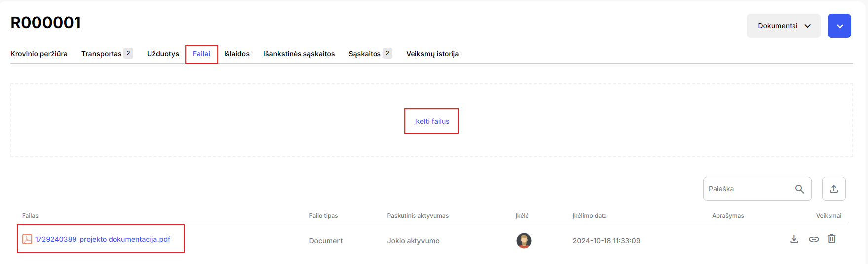Delete the projekto dokumentacija.pdf file

tap(831, 239)
